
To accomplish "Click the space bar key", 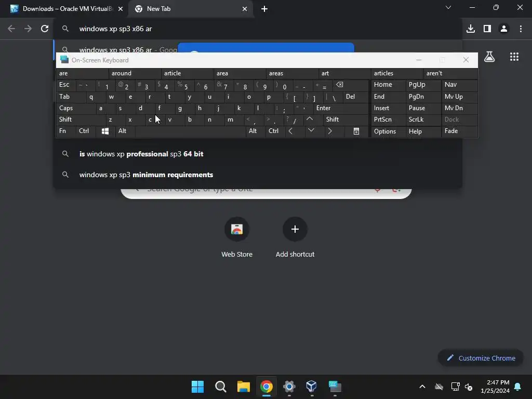I will tap(190, 131).
